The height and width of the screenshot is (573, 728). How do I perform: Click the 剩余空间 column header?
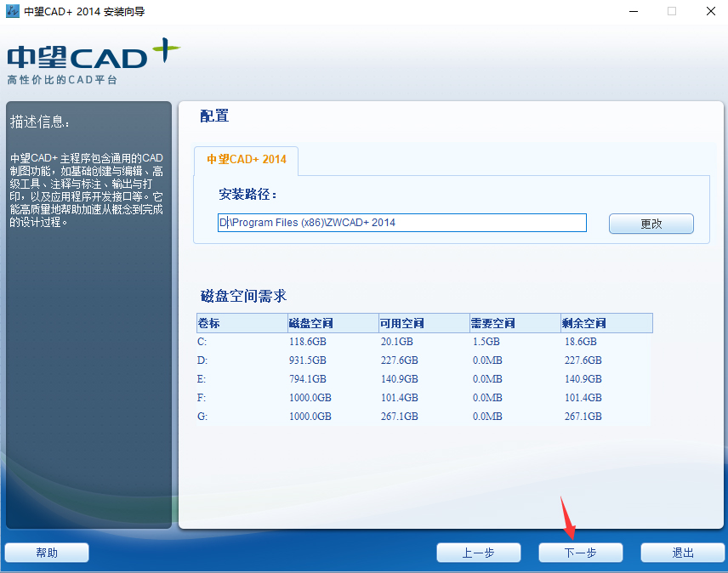click(606, 323)
